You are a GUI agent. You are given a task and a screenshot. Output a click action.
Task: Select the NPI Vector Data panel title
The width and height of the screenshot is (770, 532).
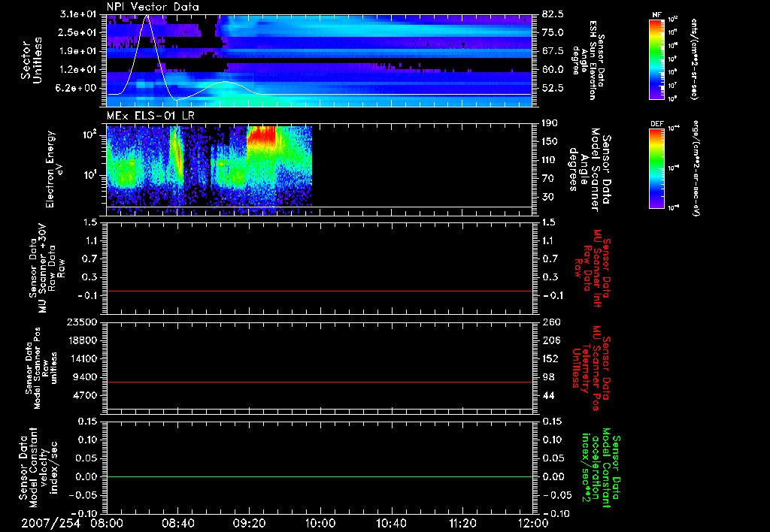153,7
